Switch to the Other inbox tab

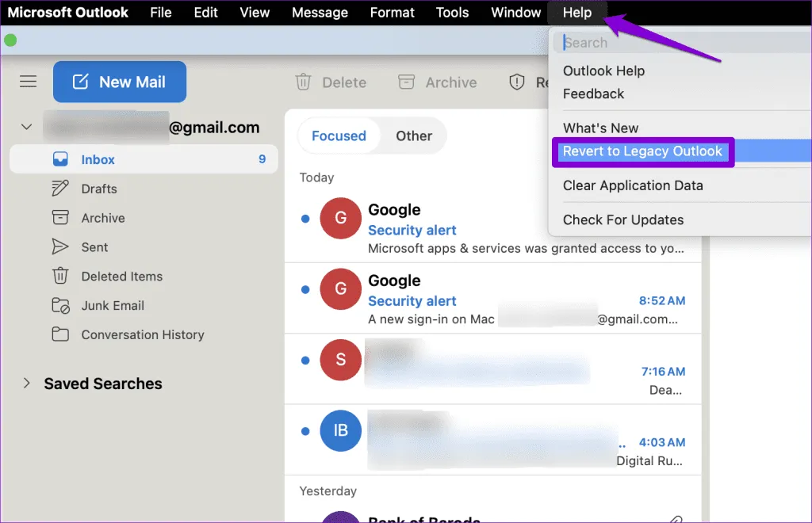[414, 136]
